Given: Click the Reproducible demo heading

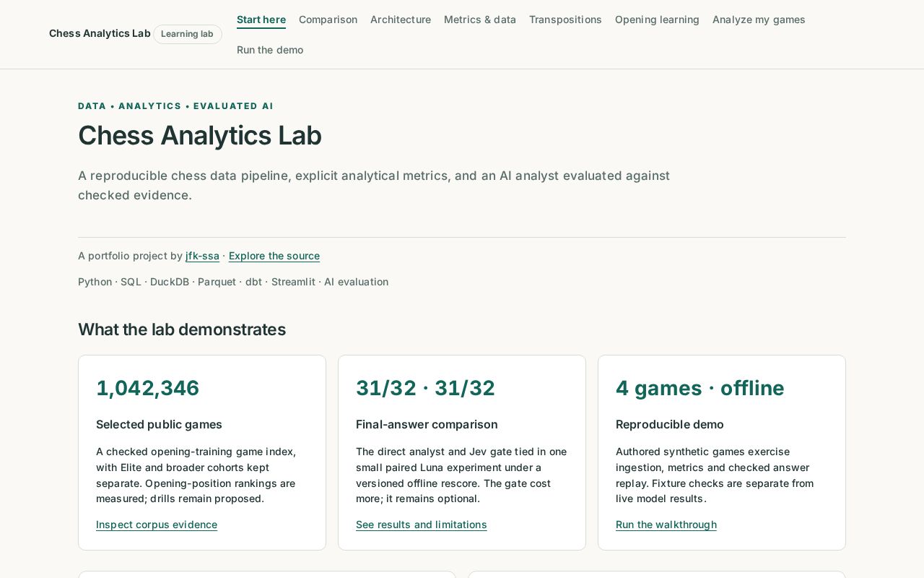Looking at the screenshot, I should pyautogui.click(x=670, y=425).
